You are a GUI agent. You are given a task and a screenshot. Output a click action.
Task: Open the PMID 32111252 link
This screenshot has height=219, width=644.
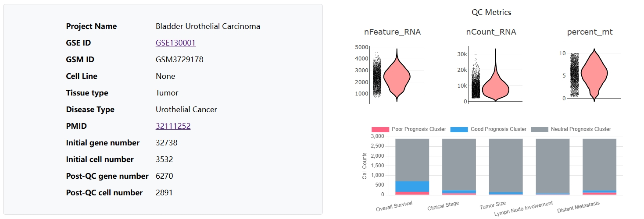pyautogui.click(x=173, y=126)
